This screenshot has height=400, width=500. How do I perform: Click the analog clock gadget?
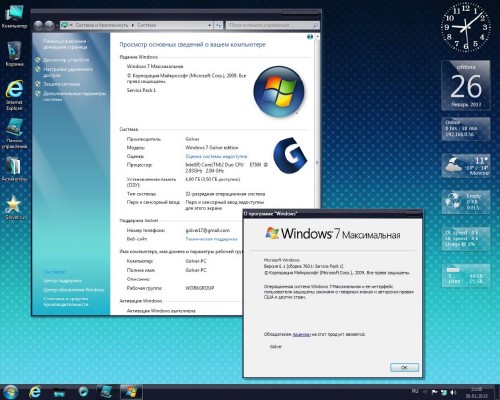pyautogui.click(x=466, y=28)
